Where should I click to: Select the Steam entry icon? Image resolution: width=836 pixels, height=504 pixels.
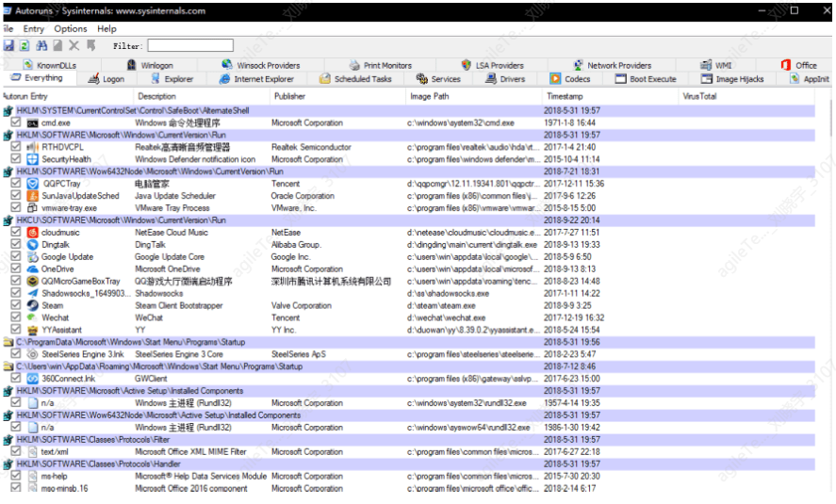tap(32, 305)
